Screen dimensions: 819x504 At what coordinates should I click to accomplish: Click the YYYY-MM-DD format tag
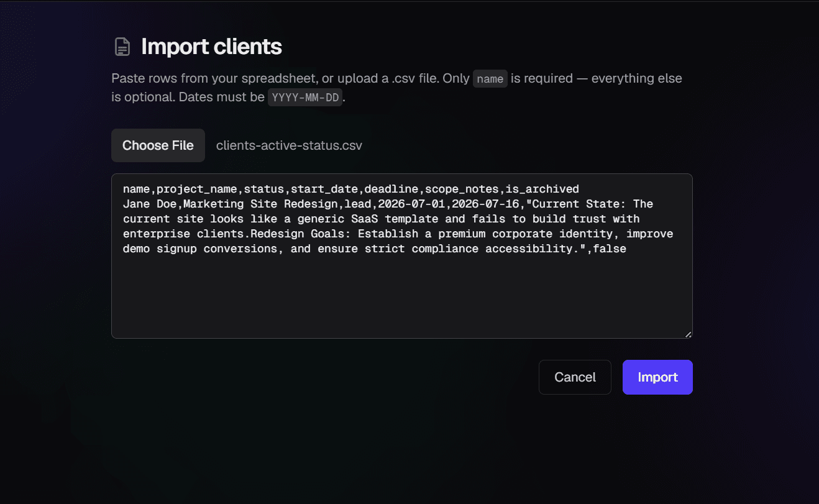coord(305,98)
